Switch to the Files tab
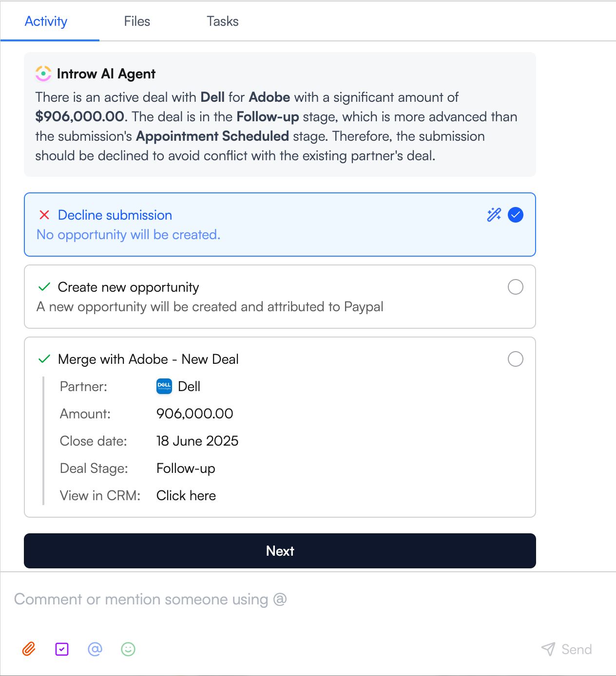 click(137, 21)
